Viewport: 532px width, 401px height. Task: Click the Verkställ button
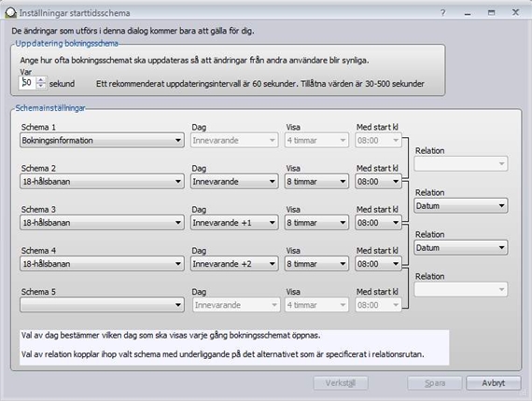click(341, 383)
